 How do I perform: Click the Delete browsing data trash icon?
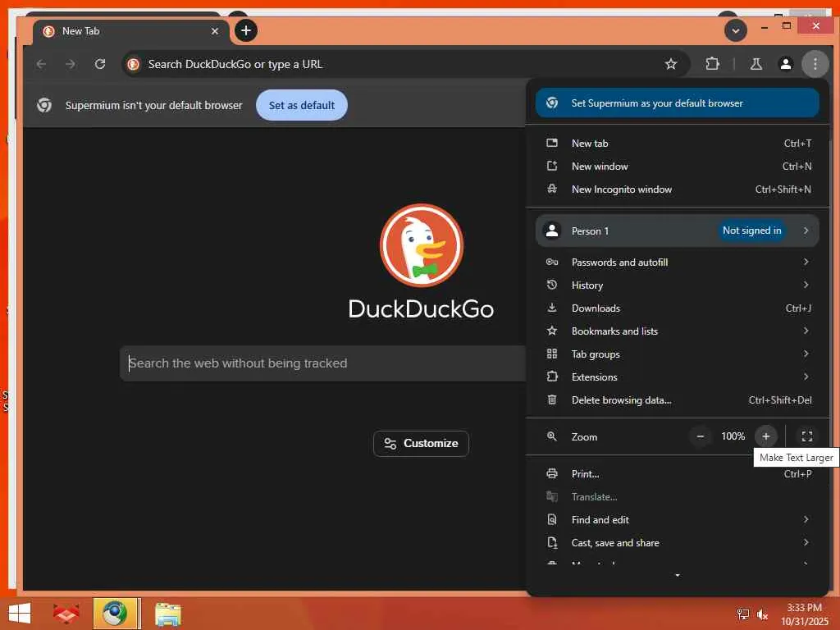click(552, 399)
